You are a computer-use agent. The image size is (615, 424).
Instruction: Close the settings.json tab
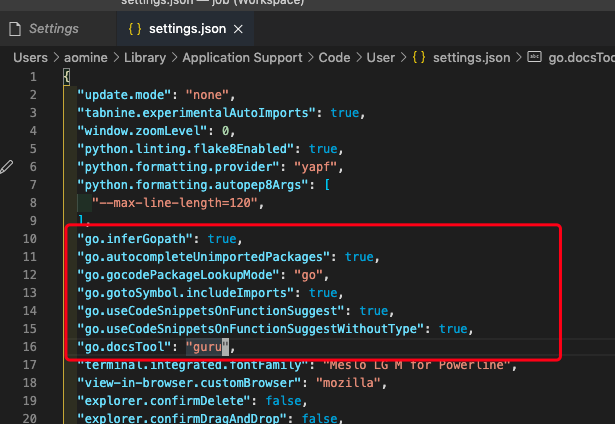click(x=238, y=29)
